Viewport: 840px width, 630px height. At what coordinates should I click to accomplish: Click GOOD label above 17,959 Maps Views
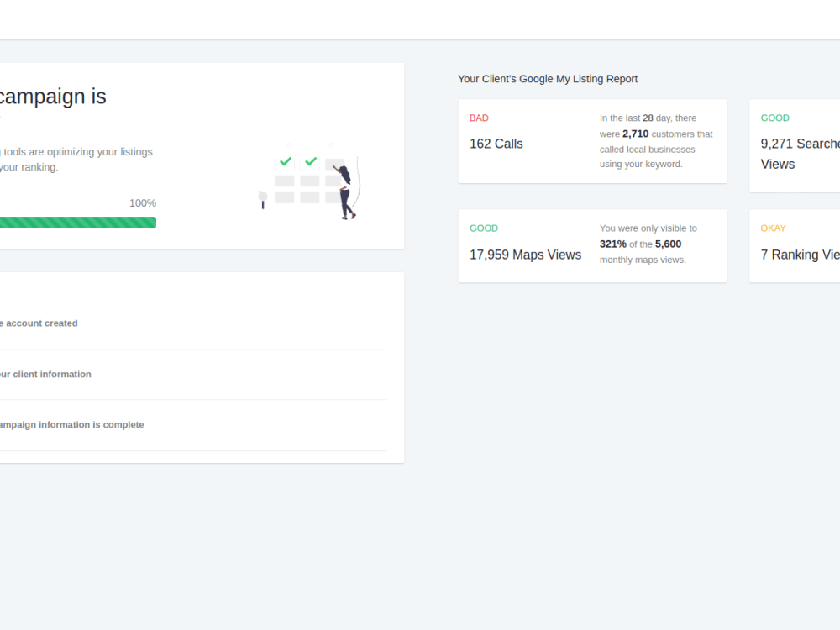pyautogui.click(x=484, y=228)
